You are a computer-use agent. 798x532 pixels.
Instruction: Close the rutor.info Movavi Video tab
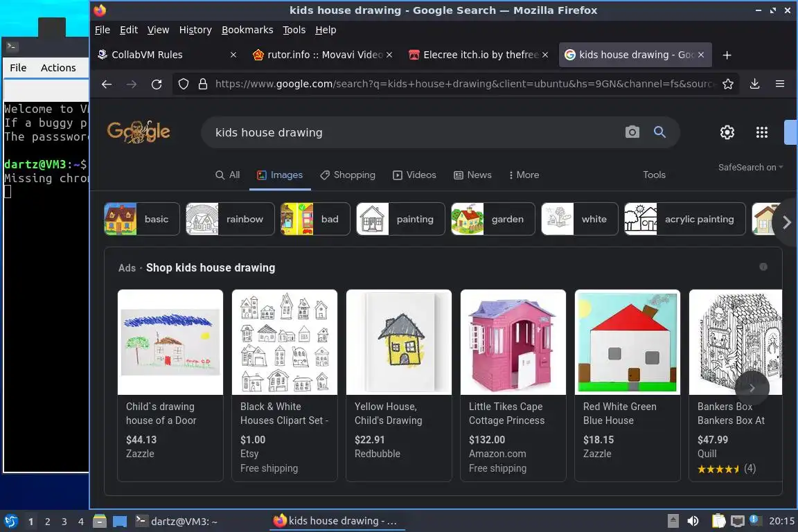(x=389, y=55)
